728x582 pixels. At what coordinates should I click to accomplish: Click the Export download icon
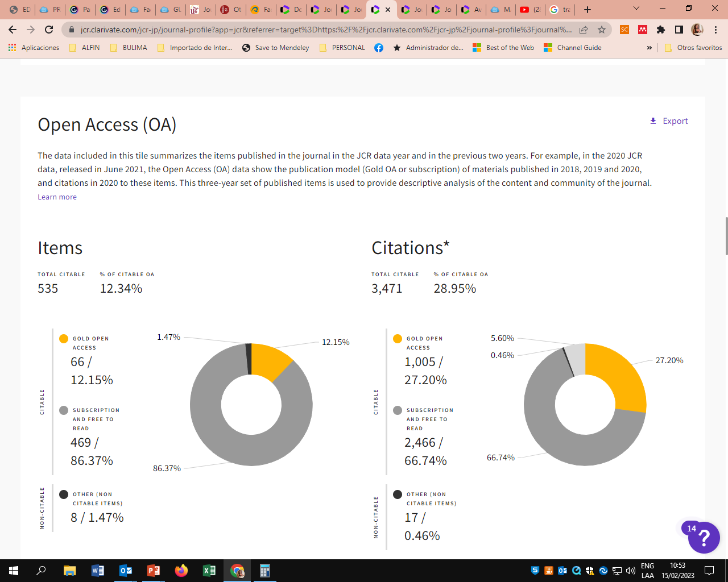652,120
